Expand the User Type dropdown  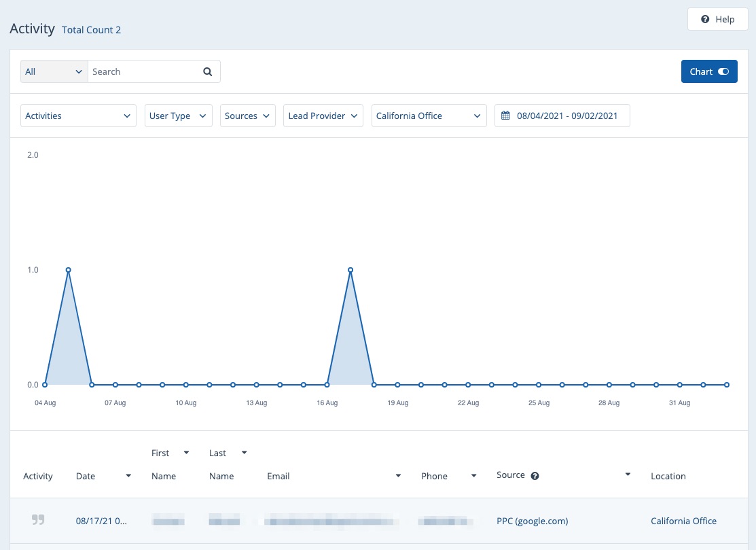click(178, 116)
